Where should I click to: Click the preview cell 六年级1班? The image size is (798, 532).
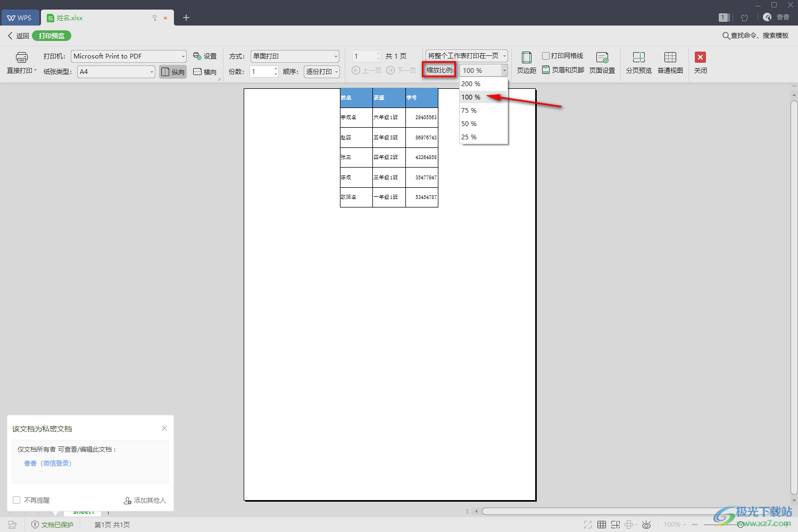pos(389,117)
